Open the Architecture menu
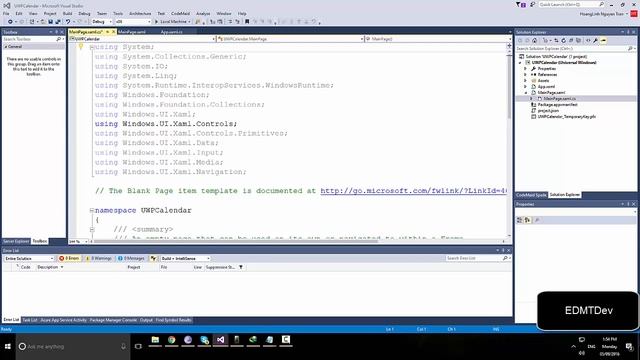The width and height of the screenshot is (640, 360). pyautogui.click(x=140, y=13)
